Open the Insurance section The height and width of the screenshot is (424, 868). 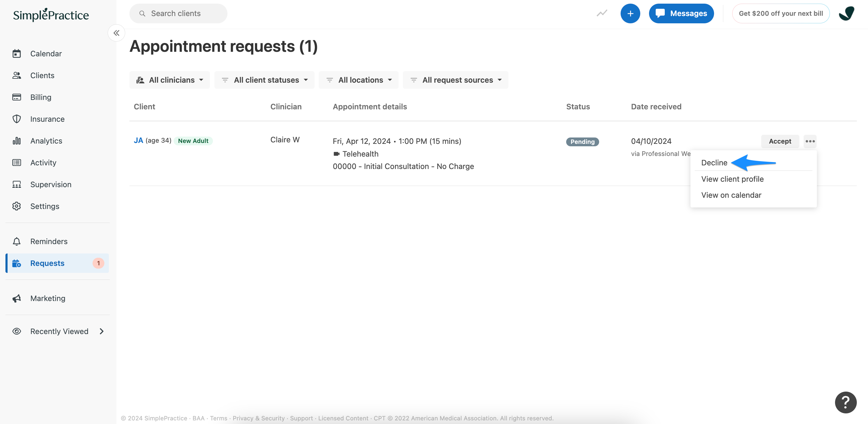pos(47,119)
